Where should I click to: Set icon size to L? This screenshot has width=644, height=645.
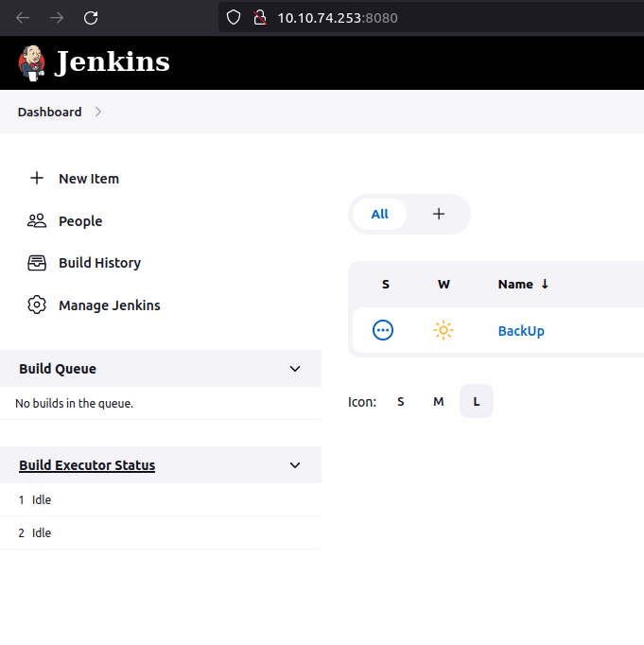pos(477,402)
